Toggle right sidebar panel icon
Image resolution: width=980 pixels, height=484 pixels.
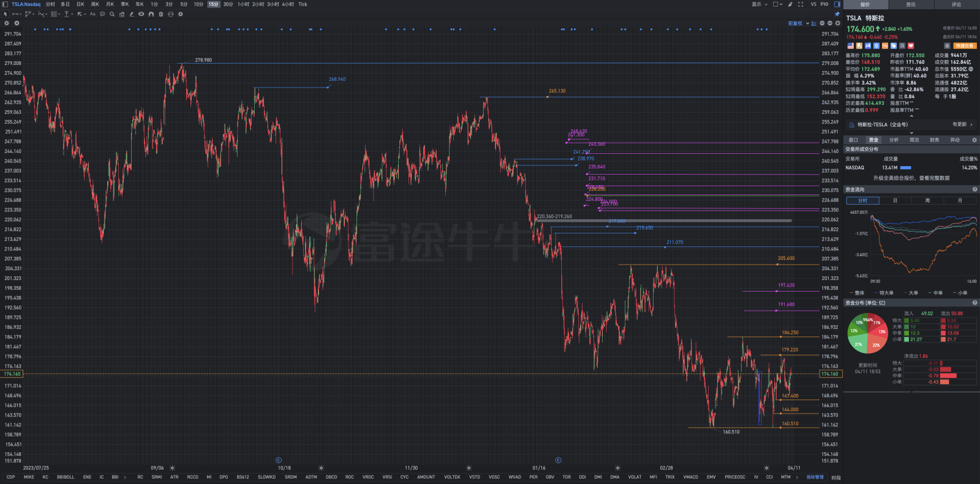tap(837, 4)
